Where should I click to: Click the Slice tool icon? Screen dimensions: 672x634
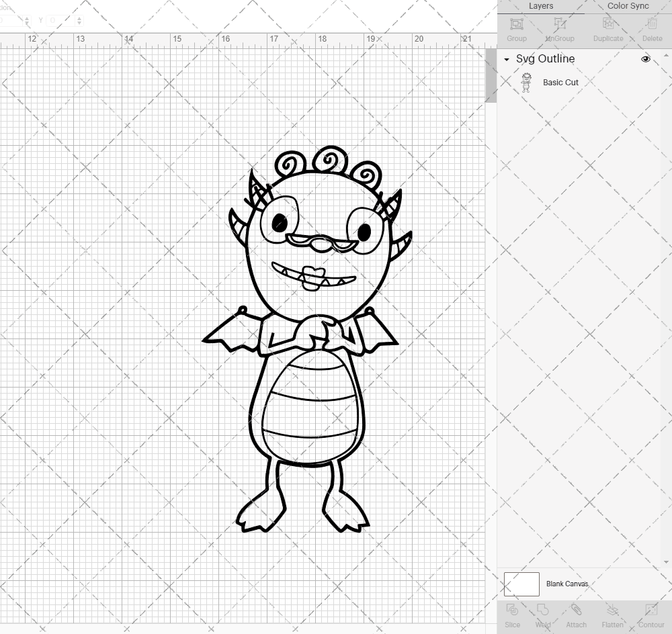click(512, 610)
